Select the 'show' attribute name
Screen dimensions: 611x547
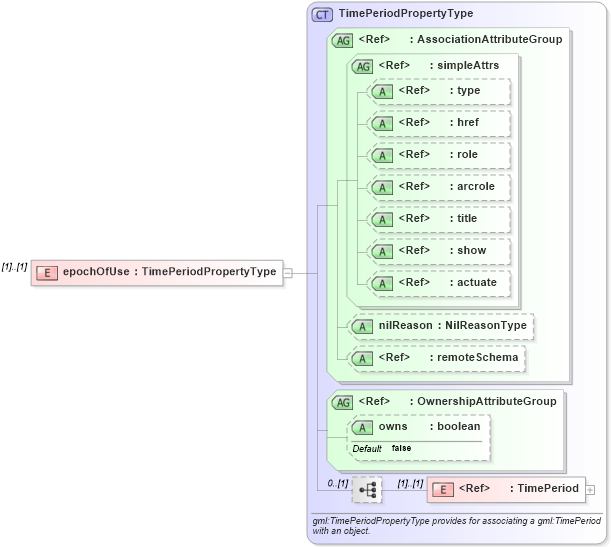tap(471, 250)
